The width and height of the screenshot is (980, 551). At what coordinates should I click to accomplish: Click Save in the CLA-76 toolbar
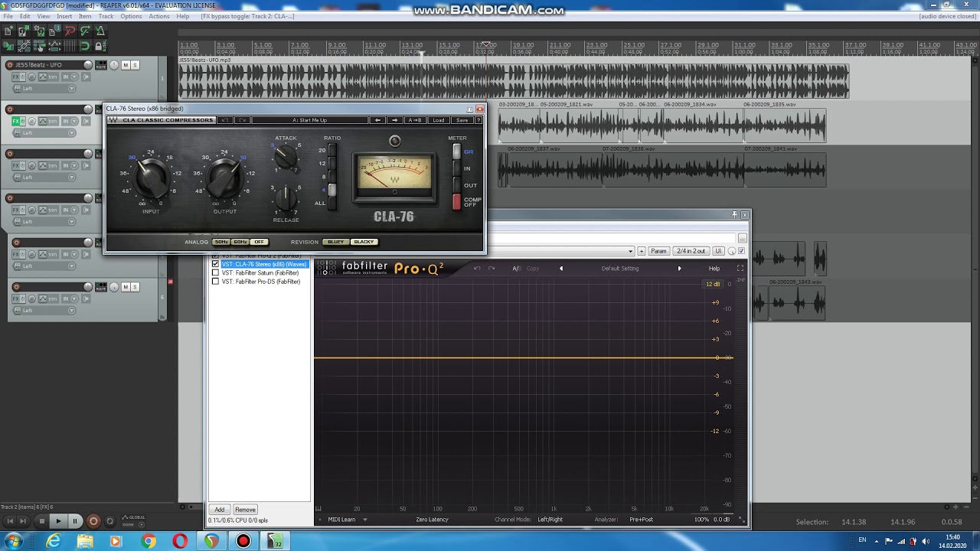[462, 120]
